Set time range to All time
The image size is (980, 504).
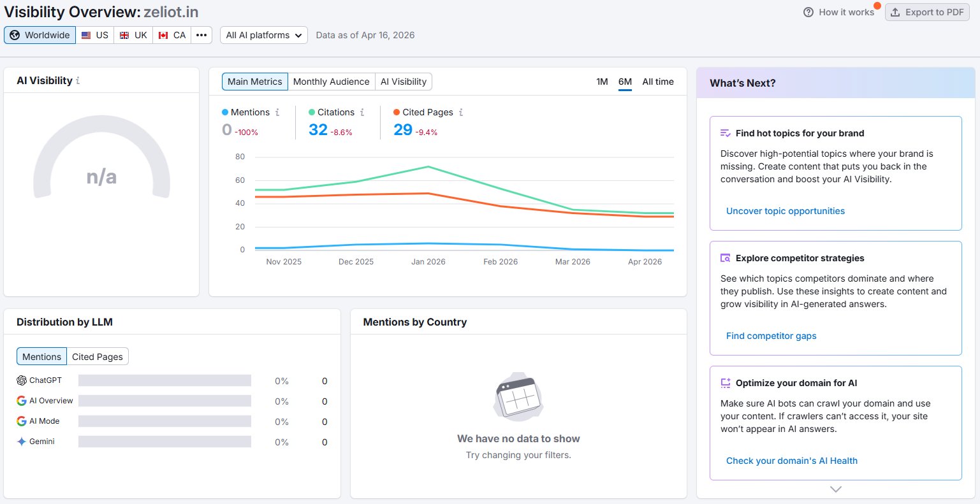pos(658,82)
